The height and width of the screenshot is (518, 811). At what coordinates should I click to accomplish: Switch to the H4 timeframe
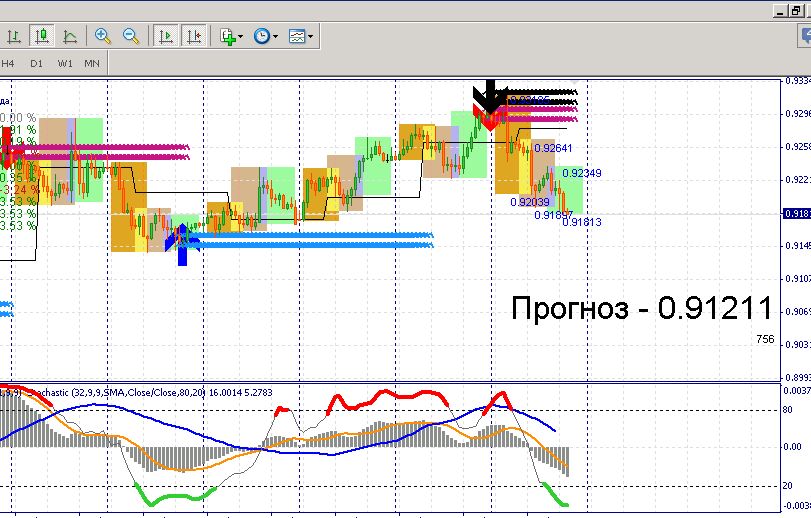click(7, 64)
